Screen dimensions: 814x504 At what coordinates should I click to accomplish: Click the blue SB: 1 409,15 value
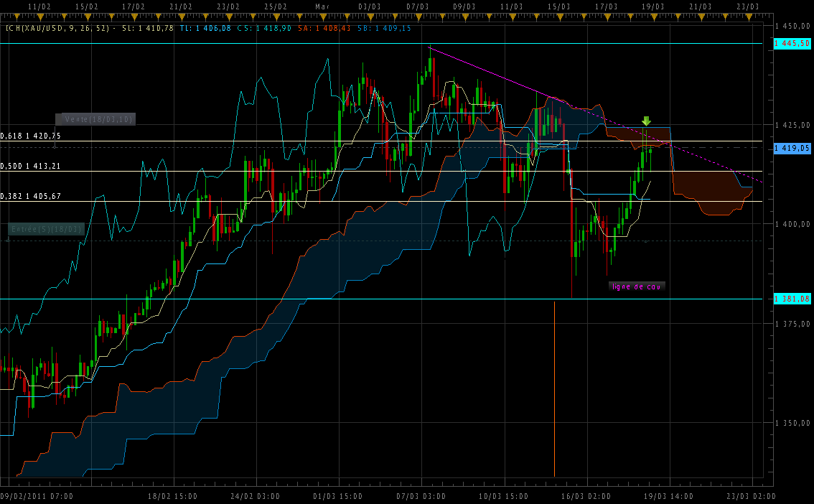point(380,29)
